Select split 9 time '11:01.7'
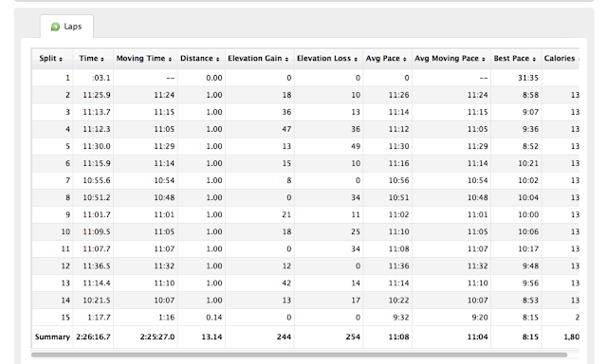Viewport: 607px width, 364px height. 97,214
